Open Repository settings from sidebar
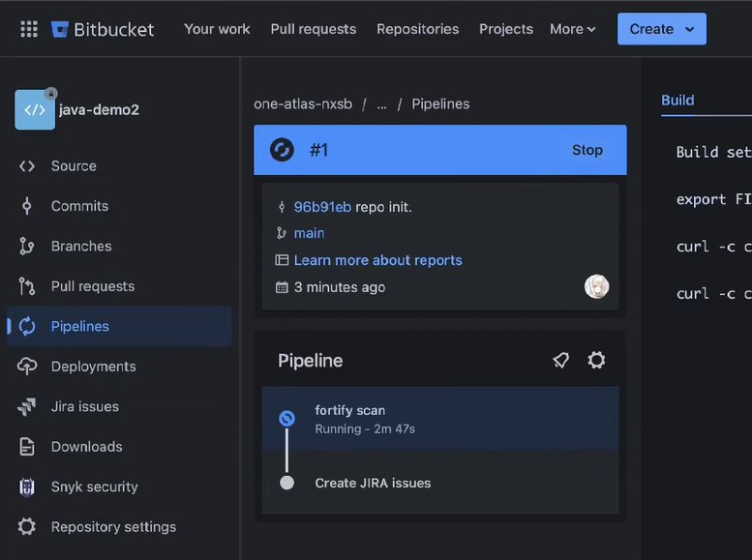 [x=119, y=526]
